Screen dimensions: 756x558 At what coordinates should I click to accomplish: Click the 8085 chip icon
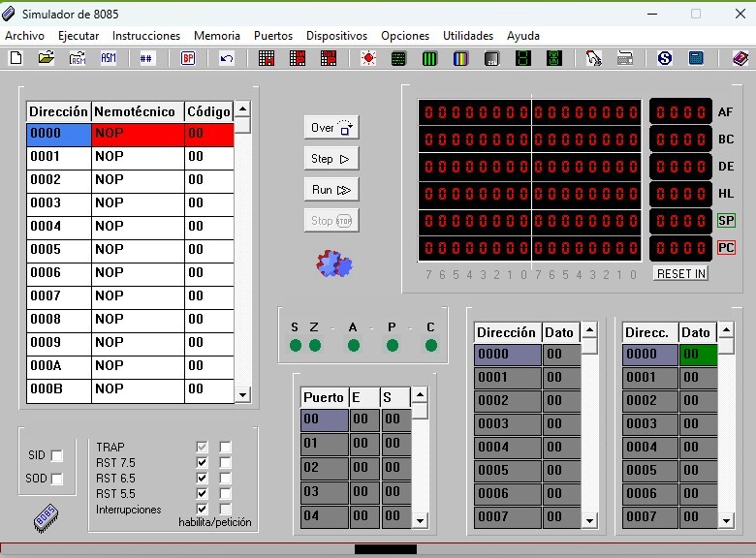[46, 518]
